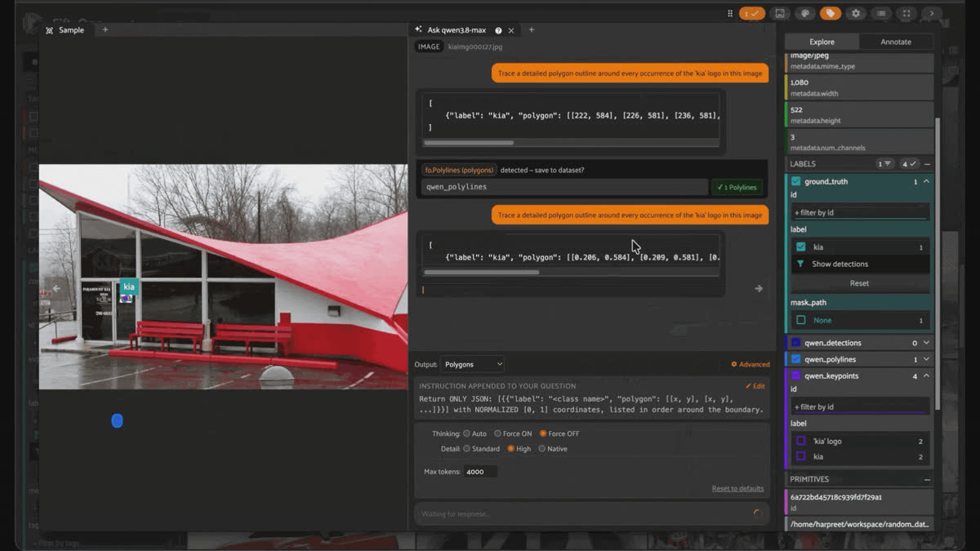Switch to the Annotate tab
The height and width of the screenshot is (551, 980).
896,42
